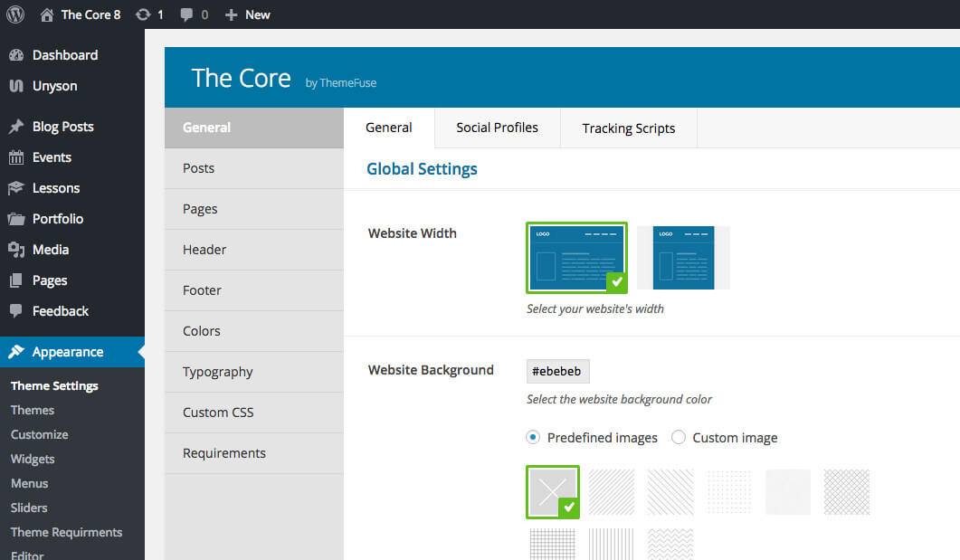Click the Pages sidebar icon
Image resolution: width=960 pixels, height=560 pixels.
click(16, 280)
